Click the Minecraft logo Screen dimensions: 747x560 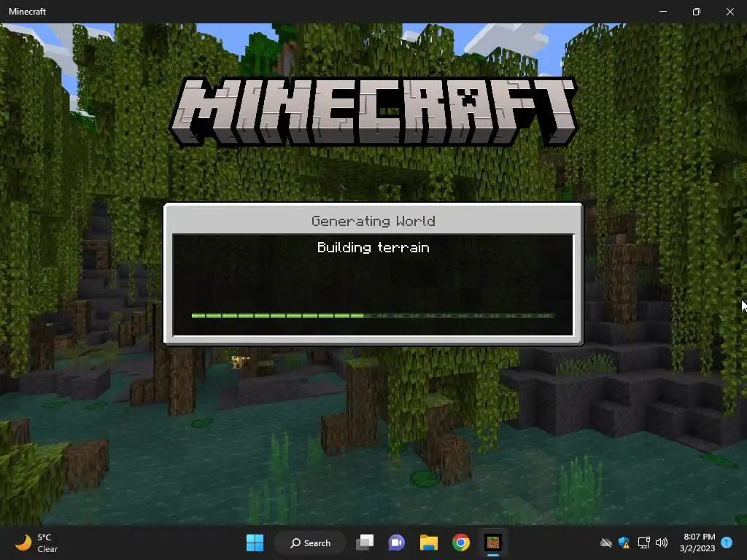pyautogui.click(x=373, y=112)
